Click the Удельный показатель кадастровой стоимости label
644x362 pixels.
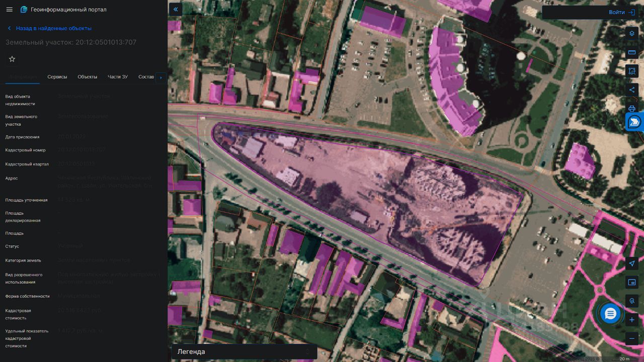click(x=27, y=338)
